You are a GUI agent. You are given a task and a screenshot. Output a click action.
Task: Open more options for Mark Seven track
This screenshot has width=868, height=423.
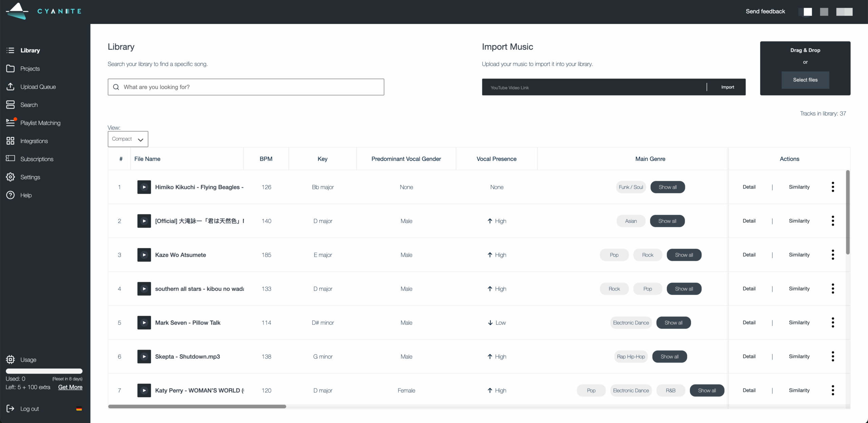coord(833,323)
